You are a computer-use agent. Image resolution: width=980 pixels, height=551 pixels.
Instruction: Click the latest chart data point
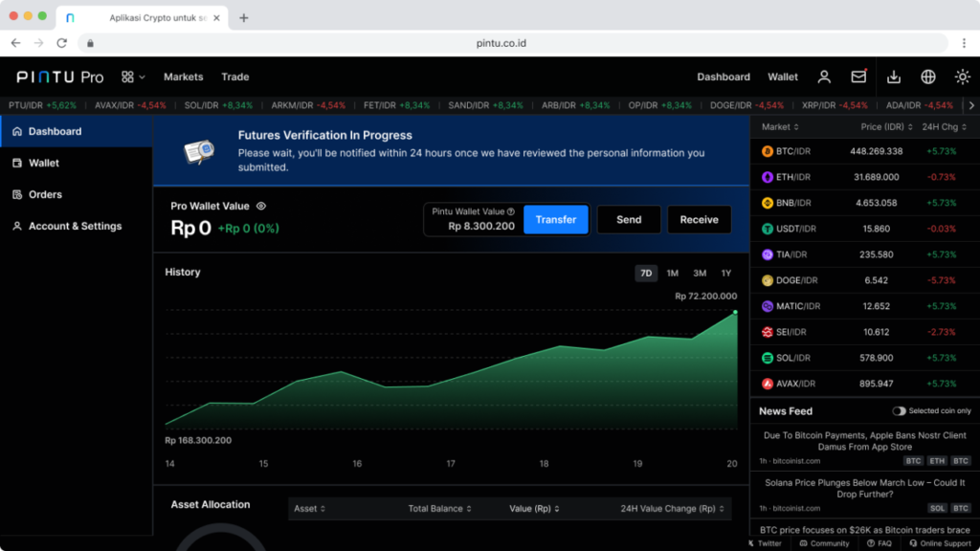coord(735,312)
